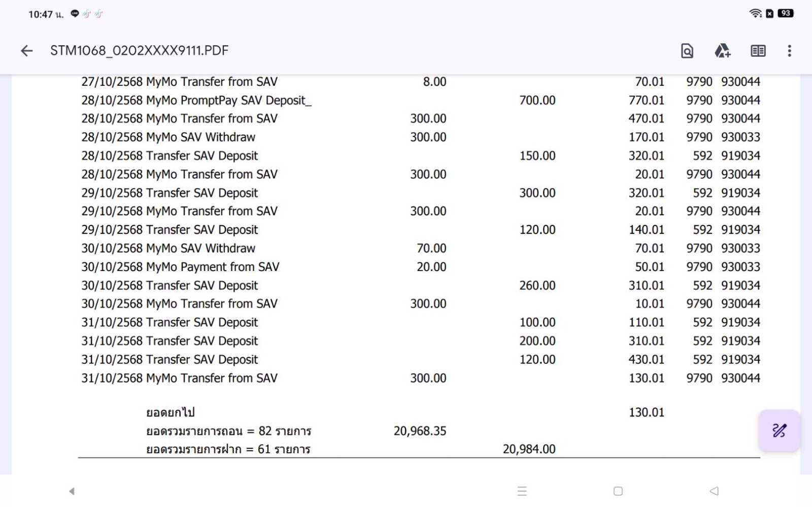Tap the 30/10/2568 MyMo Payment from SAV row
Screen dimensions: 812x507
180,267
